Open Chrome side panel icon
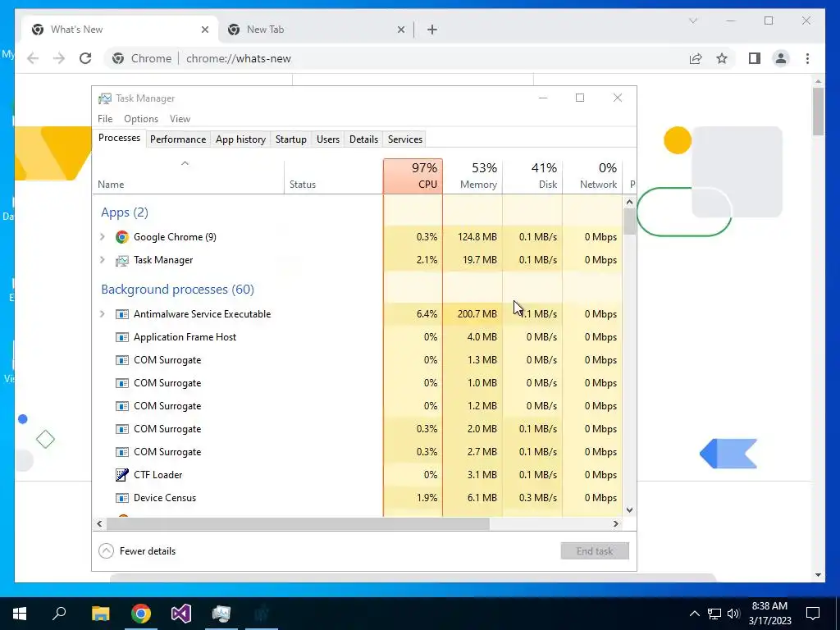 click(x=755, y=58)
